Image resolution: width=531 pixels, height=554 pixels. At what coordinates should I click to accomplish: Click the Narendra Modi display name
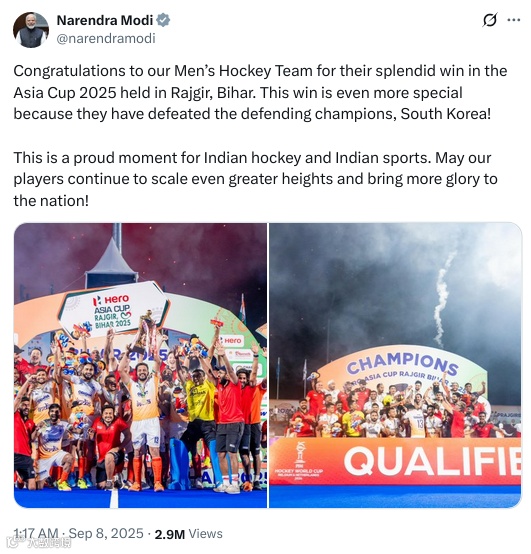(x=105, y=20)
